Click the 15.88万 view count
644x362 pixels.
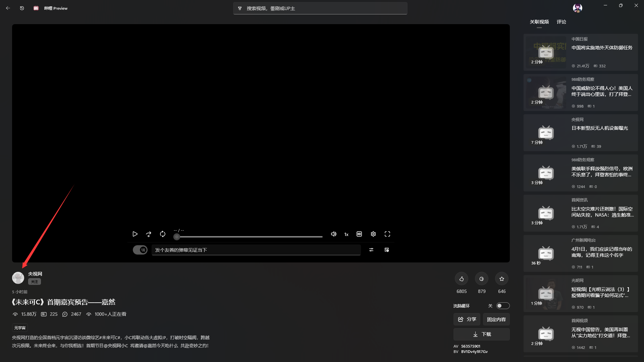coord(29,314)
